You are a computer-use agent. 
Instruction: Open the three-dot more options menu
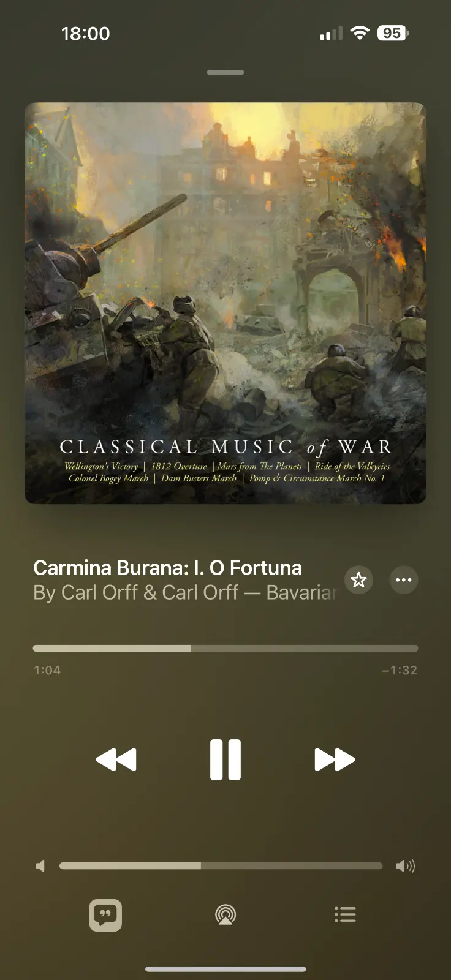404,579
